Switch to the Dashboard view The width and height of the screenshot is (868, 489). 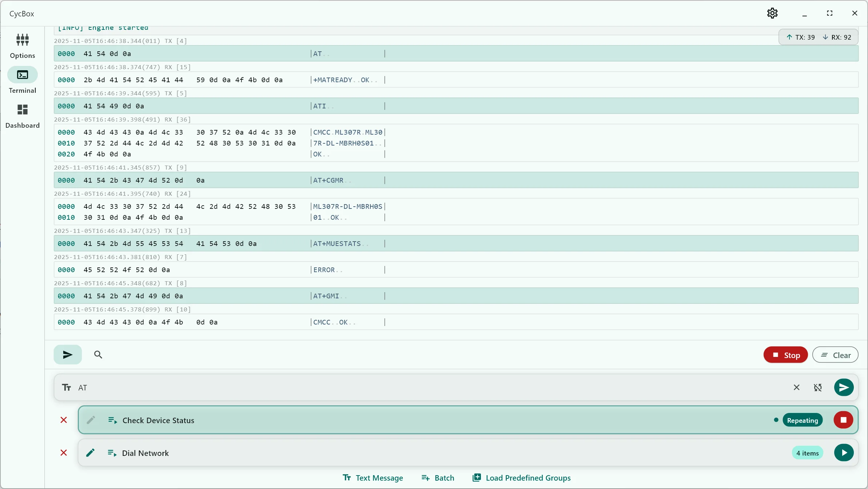point(22,116)
